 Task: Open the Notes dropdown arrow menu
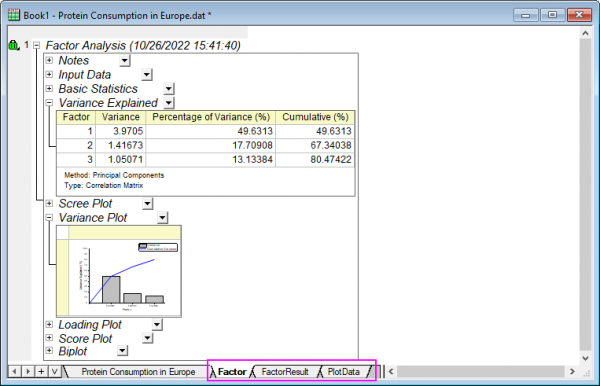(125, 60)
